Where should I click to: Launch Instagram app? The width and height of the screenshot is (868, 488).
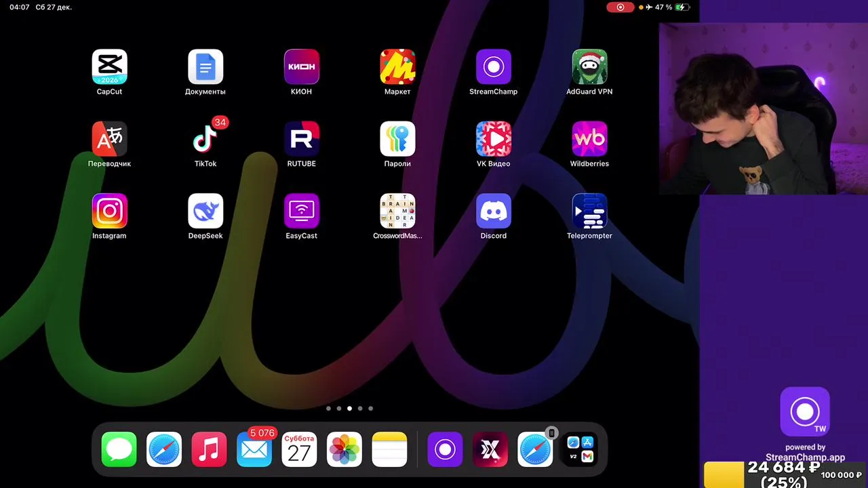pos(109,211)
